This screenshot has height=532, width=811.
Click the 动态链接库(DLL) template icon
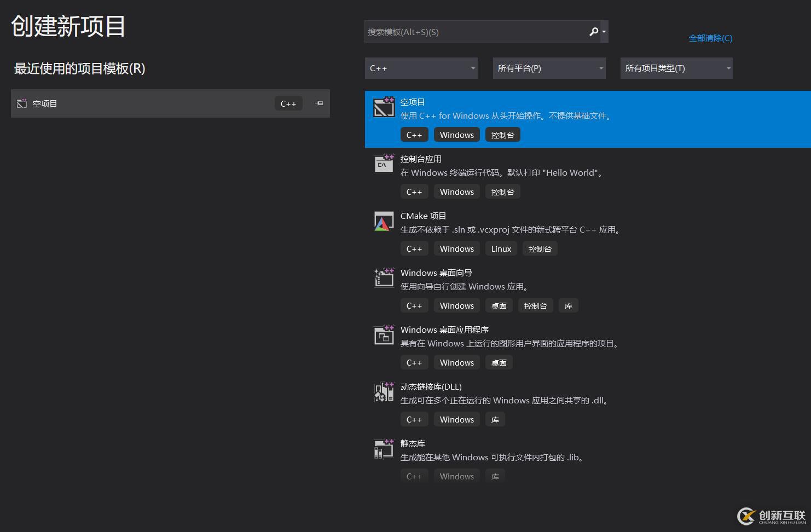(384, 392)
